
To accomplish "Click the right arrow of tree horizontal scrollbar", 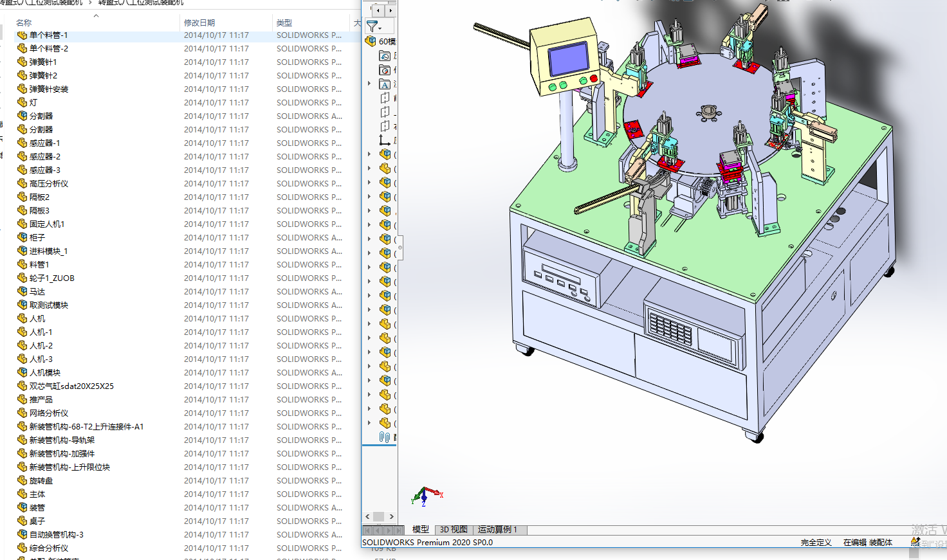I will [x=391, y=516].
